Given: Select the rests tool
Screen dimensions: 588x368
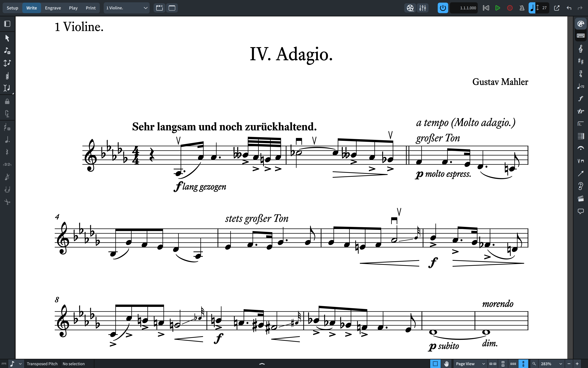Looking at the screenshot, I should coord(7,152).
